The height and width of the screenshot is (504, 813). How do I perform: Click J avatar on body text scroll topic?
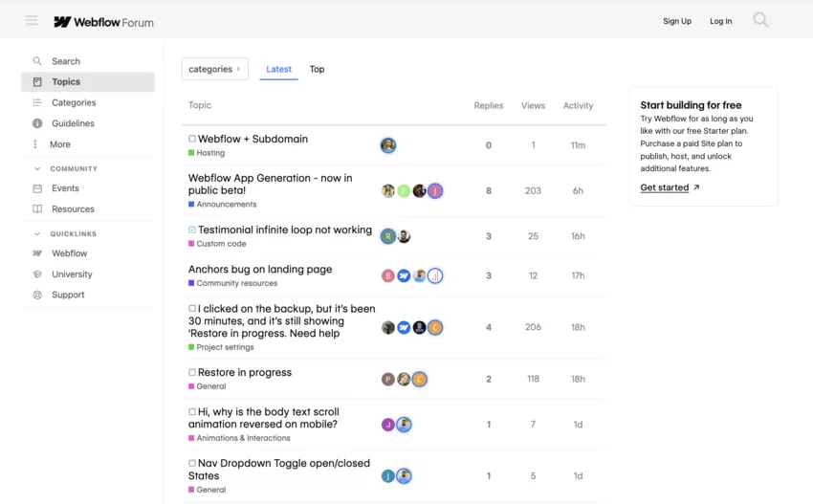[387, 425]
